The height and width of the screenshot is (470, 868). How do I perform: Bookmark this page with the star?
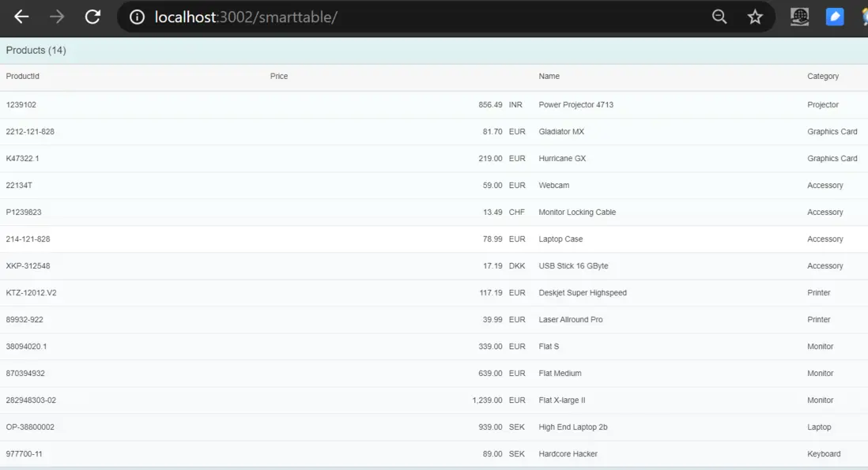point(755,17)
